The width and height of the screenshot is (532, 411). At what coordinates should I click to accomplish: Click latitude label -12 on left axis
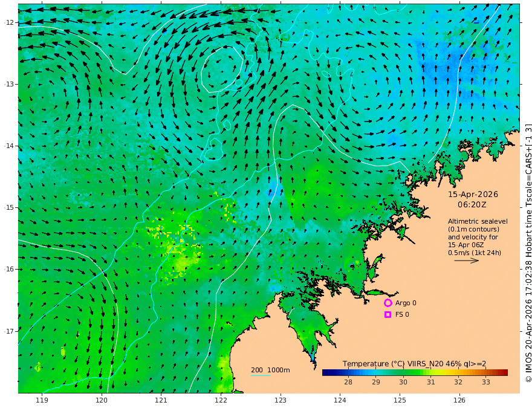pyautogui.click(x=9, y=22)
